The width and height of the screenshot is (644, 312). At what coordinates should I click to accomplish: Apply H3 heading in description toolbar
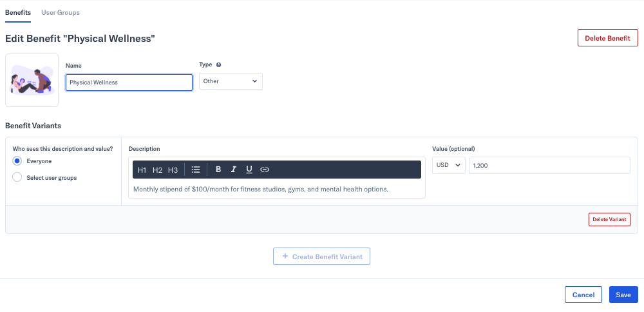[x=173, y=170]
